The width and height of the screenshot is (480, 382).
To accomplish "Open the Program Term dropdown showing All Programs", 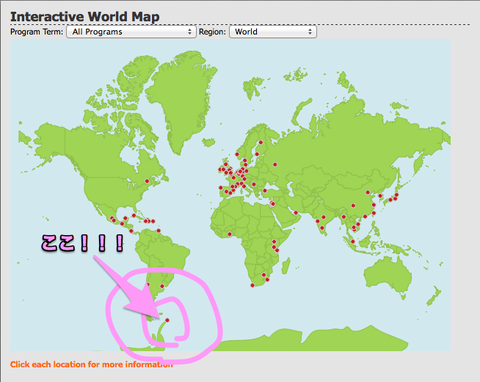I will pos(131,32).
